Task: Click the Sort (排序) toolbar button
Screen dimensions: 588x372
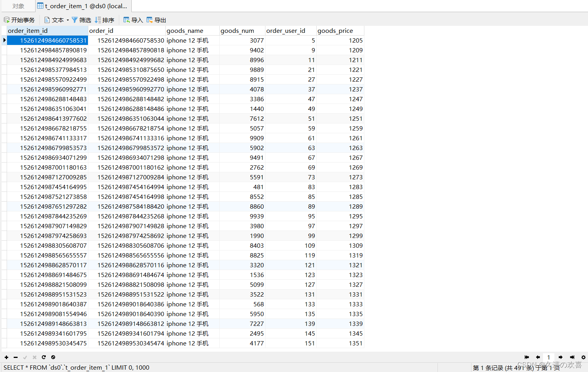Action: click(104, 20)
